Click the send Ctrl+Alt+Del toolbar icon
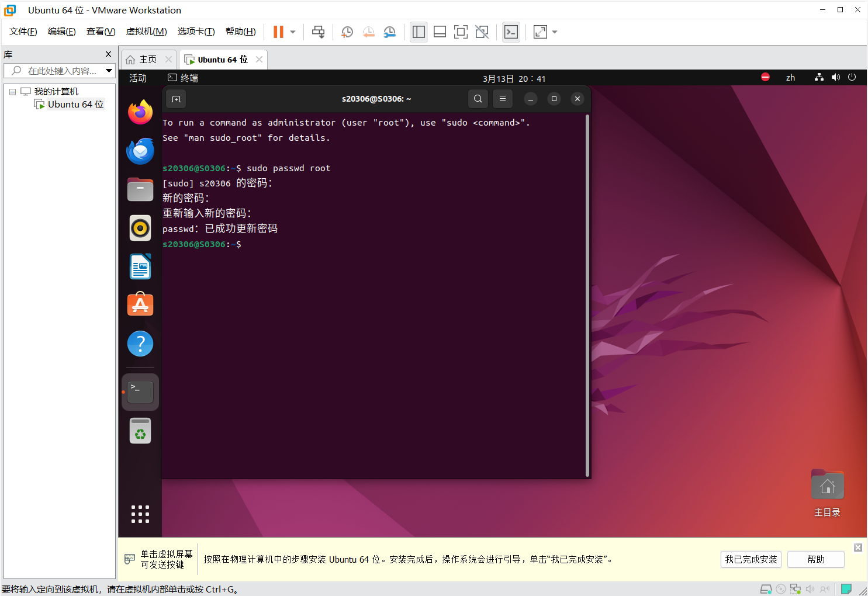 [318, 32]
